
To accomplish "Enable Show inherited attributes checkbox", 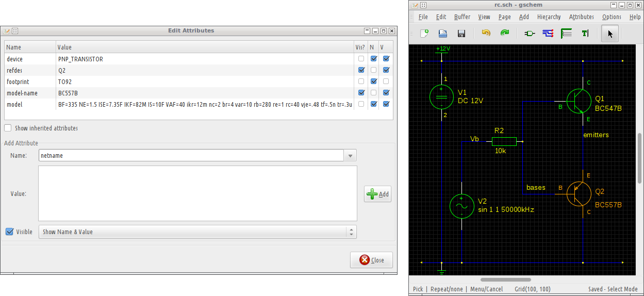I will click(x=8, y=128).
